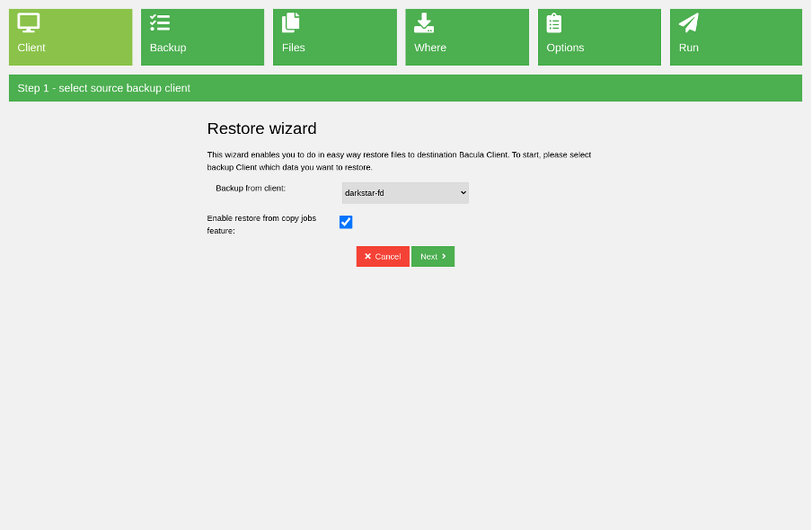Switch to the Backup step tab
This screenshot has height=530, width=812.
pyautogui.click(x=202, y=37)
